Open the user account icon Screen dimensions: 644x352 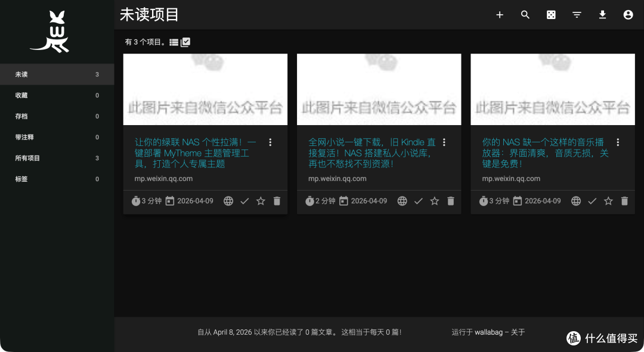point(628,15)
